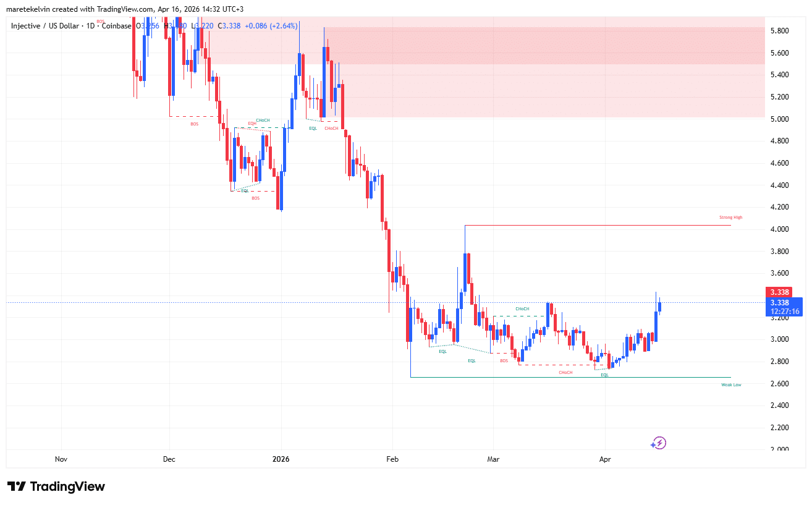Click the Coinbase exchange label
Viewport: 812px width, 505px height.
pos(117,26)
